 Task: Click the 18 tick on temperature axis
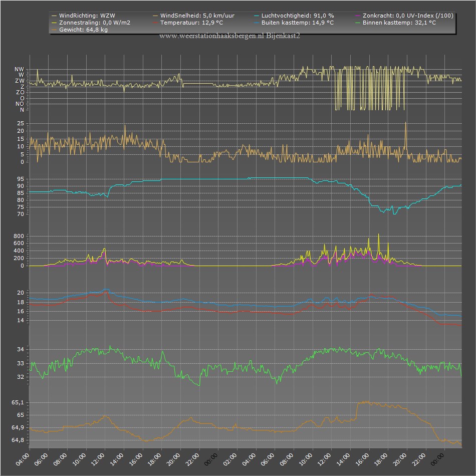coord(21,302)
